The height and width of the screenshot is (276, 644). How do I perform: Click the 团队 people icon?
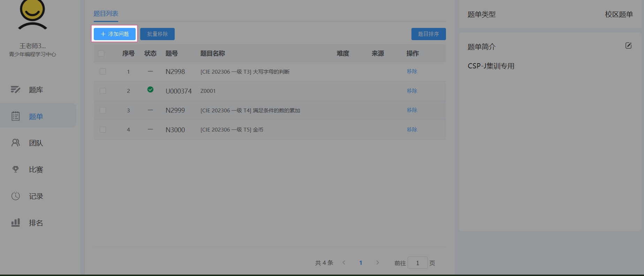pyautogui.click(x=16, y=143)
